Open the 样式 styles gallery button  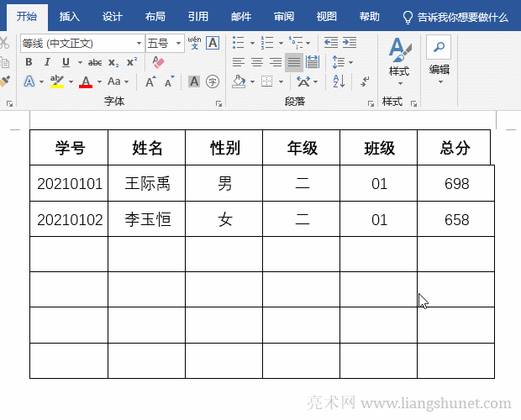pyautogui.click(x=399, y=61)
